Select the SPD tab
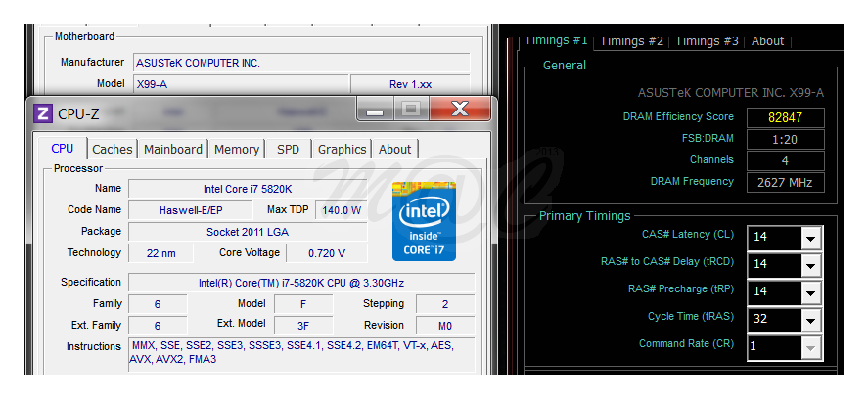 pos(288,150)
